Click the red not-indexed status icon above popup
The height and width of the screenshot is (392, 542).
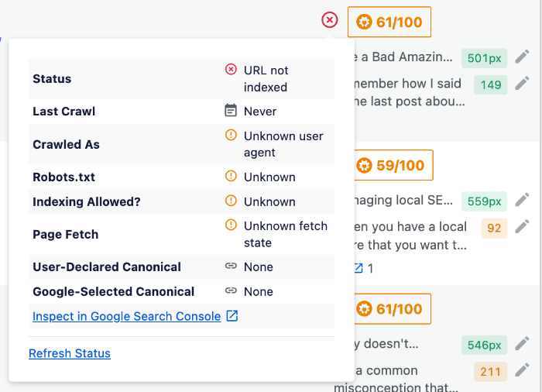[329, 19]
